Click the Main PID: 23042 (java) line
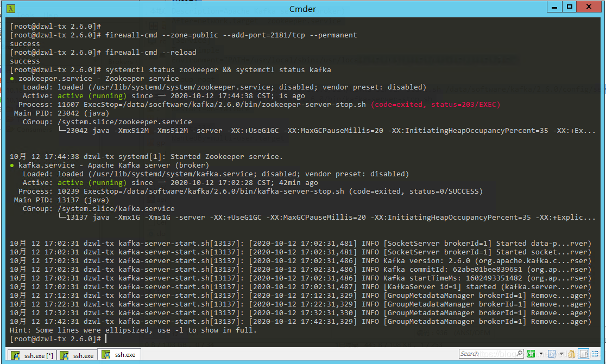The width and height of the screenshot is (606, 364). tap(61, 113)
